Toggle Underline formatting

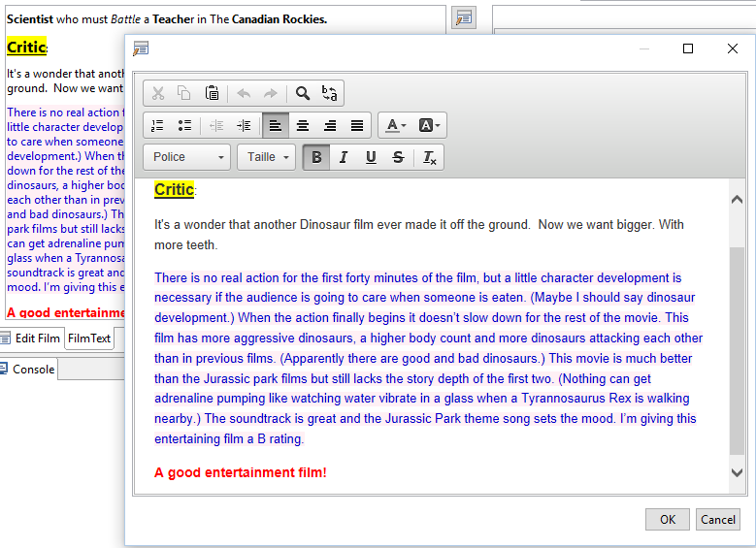pyautogui.click(x=371, y=157)
